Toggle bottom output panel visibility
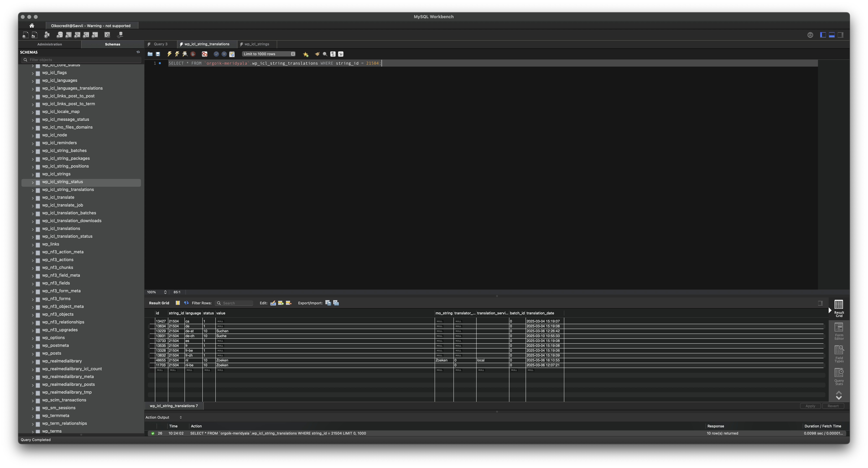Viewport: 868px width, 468px height. 832,35
